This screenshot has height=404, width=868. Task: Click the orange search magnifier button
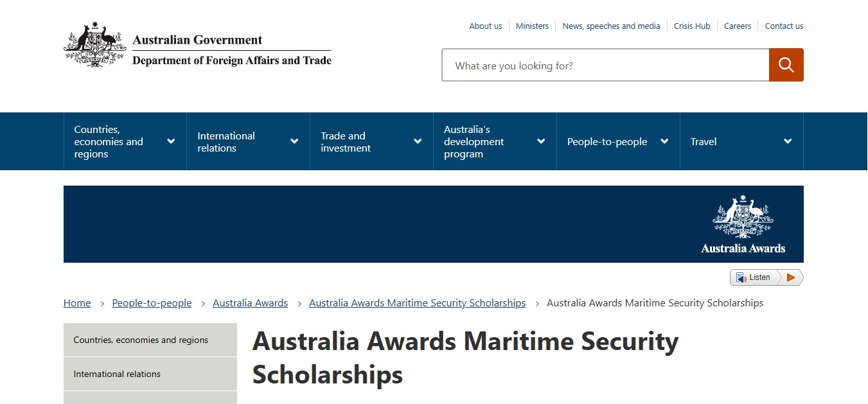point(786,65)
